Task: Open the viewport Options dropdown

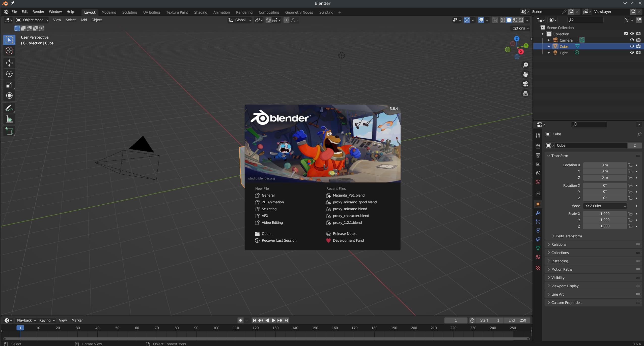Action: click(521, 28)
